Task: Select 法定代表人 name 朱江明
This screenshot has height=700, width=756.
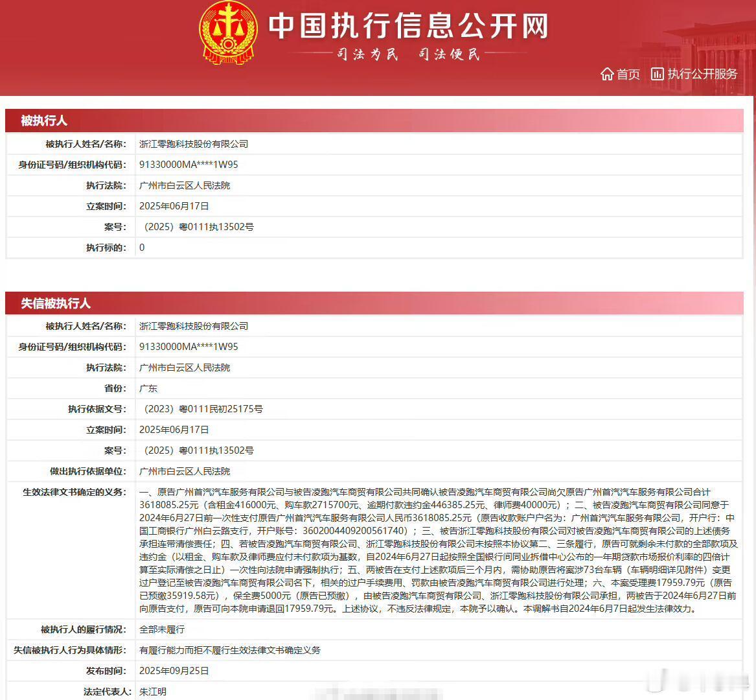Action: 153,692
